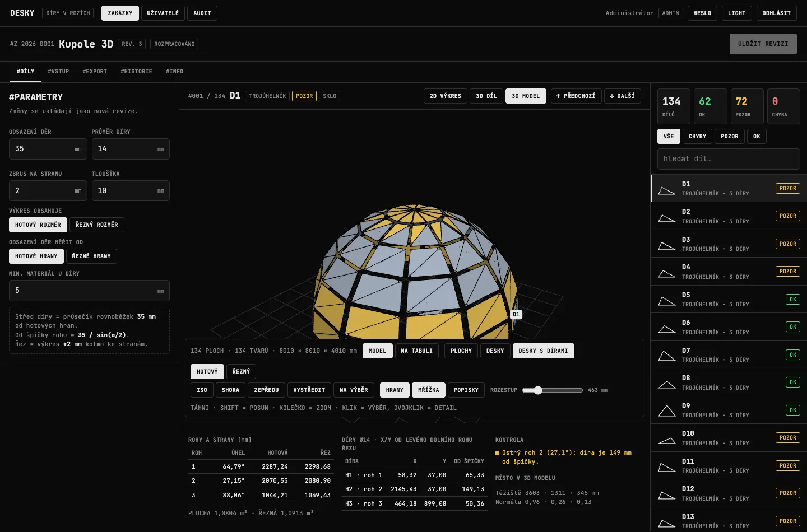Show the Na tabuli layout
The height and width of the screenshot is (532, 807).
417,351
